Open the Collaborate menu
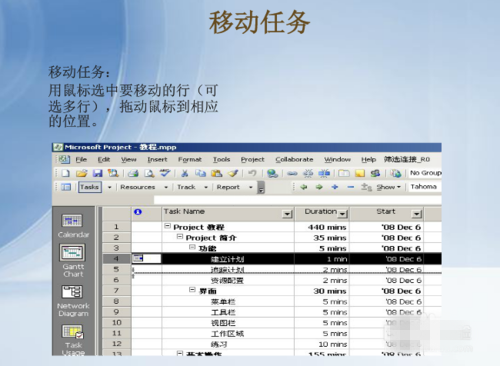This screenshot has height=366, width=500. click(294, 160)
